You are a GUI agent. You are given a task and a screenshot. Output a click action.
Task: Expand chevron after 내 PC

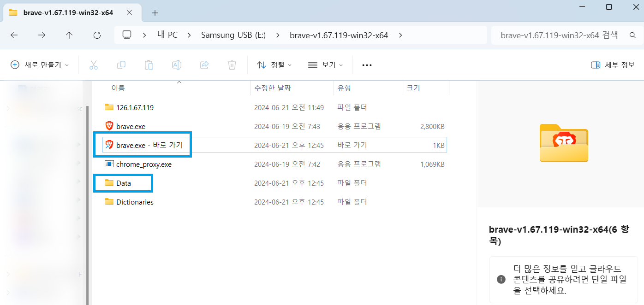(x=190, y=35)
